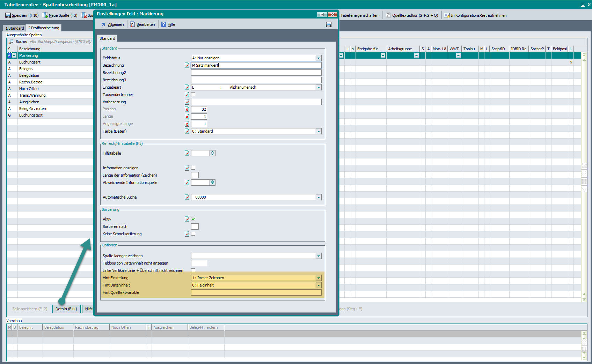Screen dimensions: 592x364
Task: Click the Bezeichnung2 text field
Action: click(x=256, y=73)
